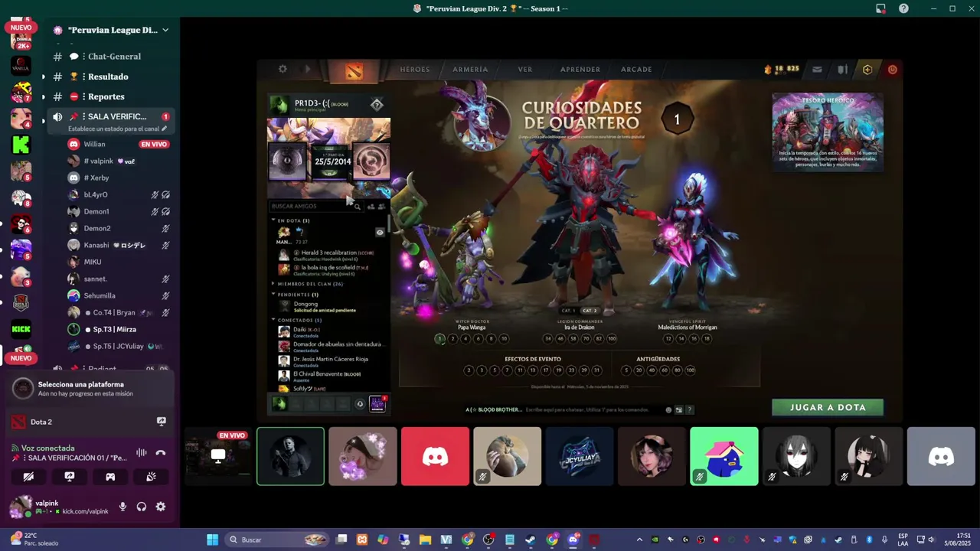This screenshot has height=551, width=980.
Task: Click the Dota 2 logo home button
Action: pyautogui.click(x=353, y=70)
